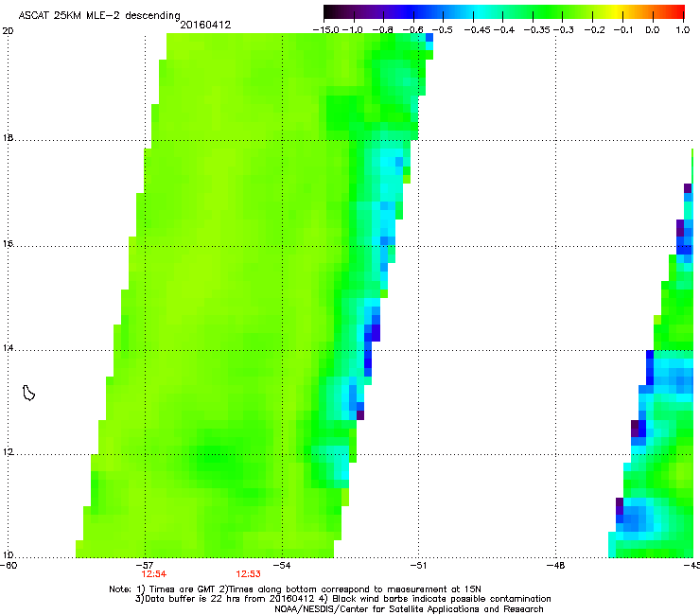The height and width of the screenshot is (615, 700).
Task: Click the color scale label "-0.3"
Action: tap(564, 30)
